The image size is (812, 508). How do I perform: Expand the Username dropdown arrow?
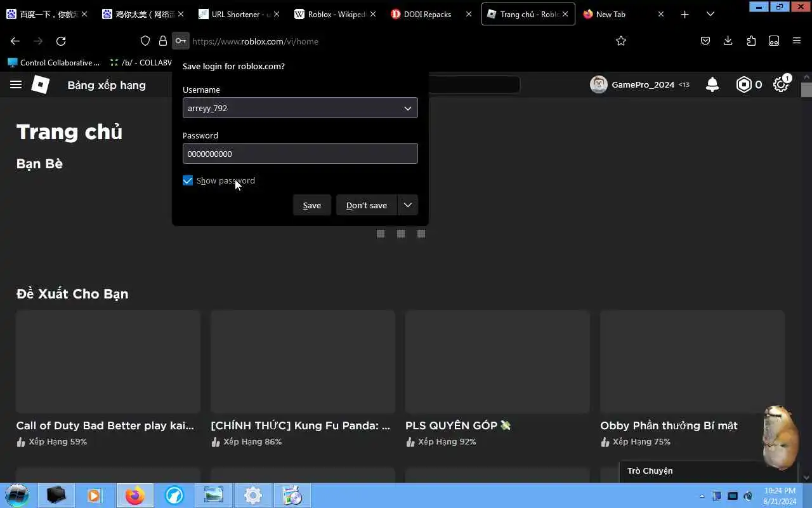[x=408, y=108]
